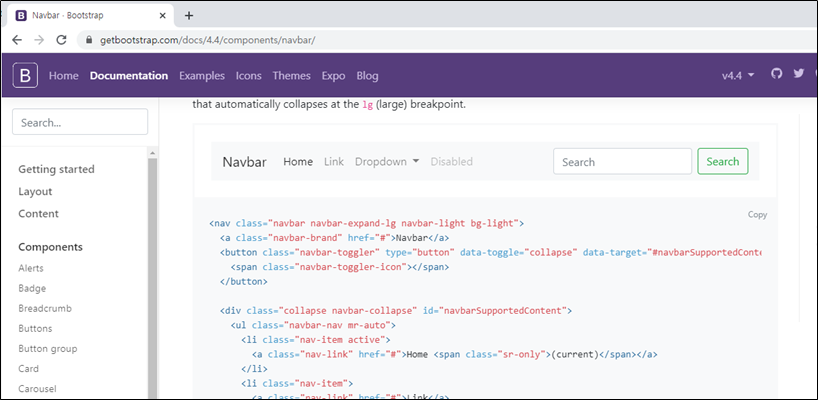Click the Disabled link in the example navbar
The image size is (818, 400).
pos(451,162)
